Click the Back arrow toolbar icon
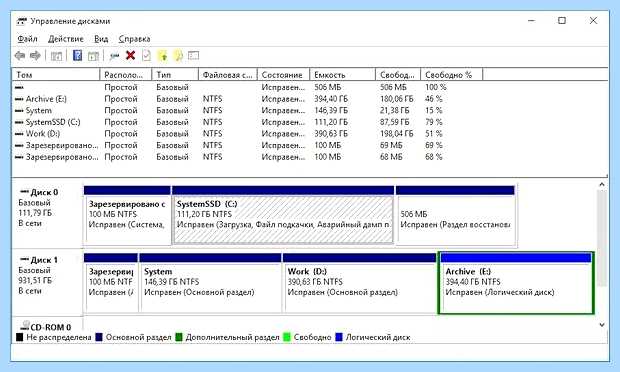The height and width of the screenshot is (372, 620). tap(20, 56)
